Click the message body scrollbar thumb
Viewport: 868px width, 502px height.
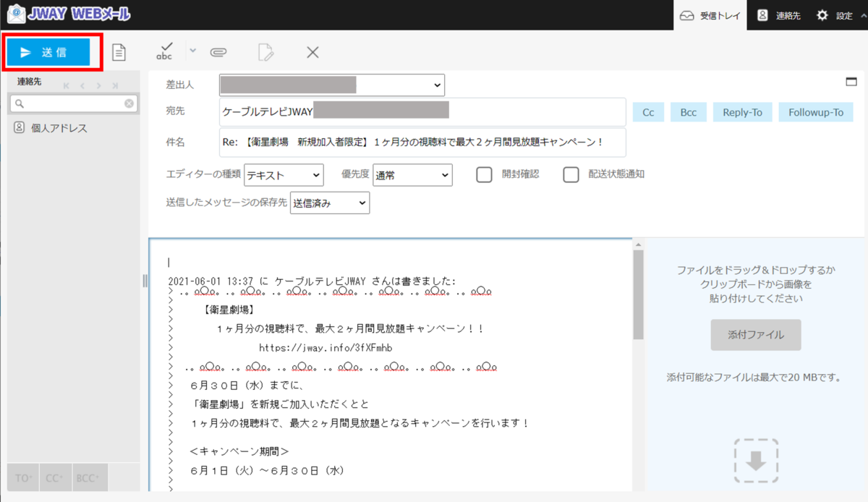click(638, 296)
